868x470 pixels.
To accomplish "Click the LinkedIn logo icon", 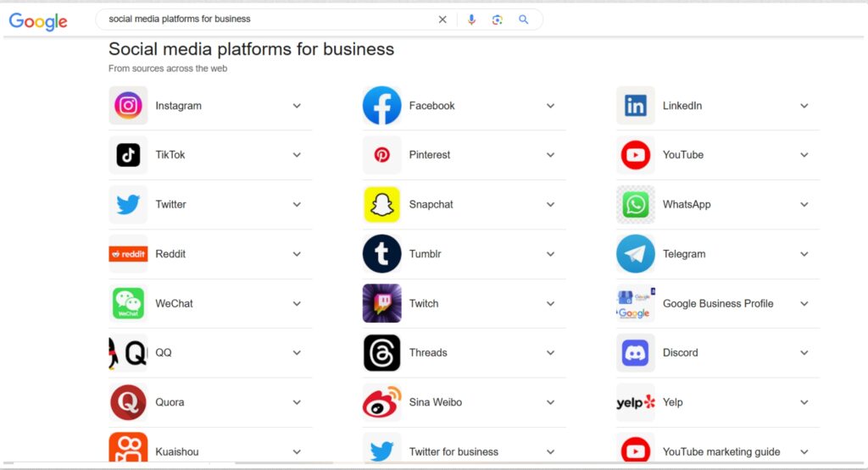I will pyautogui.click(x=636, y=105).
